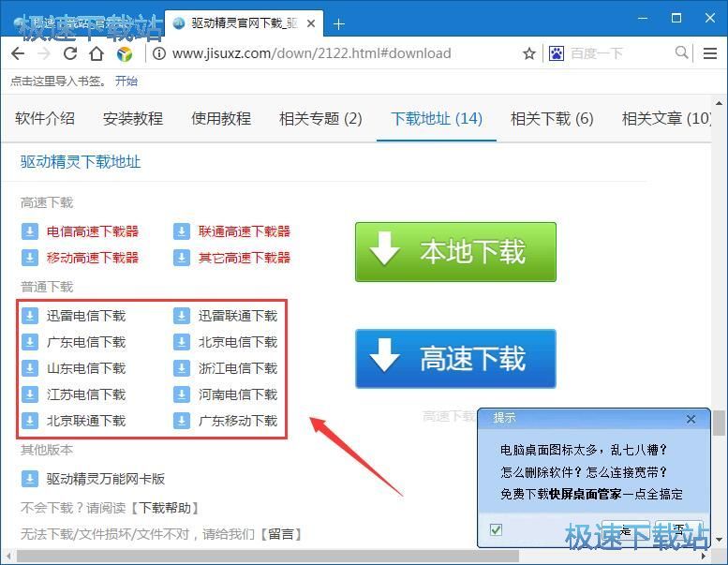
Task: Open the 河南电信下载 link
Action: (x=238, y=394)
